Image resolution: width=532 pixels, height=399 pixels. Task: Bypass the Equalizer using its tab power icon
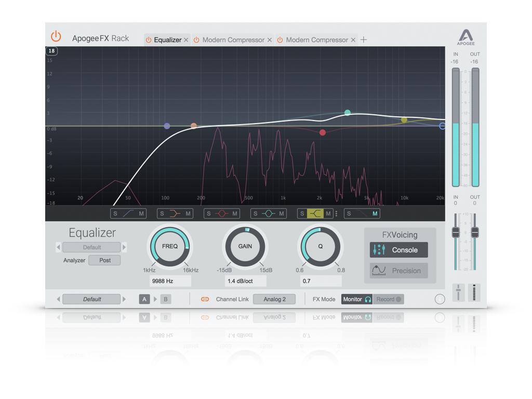[x=149, y=40]
